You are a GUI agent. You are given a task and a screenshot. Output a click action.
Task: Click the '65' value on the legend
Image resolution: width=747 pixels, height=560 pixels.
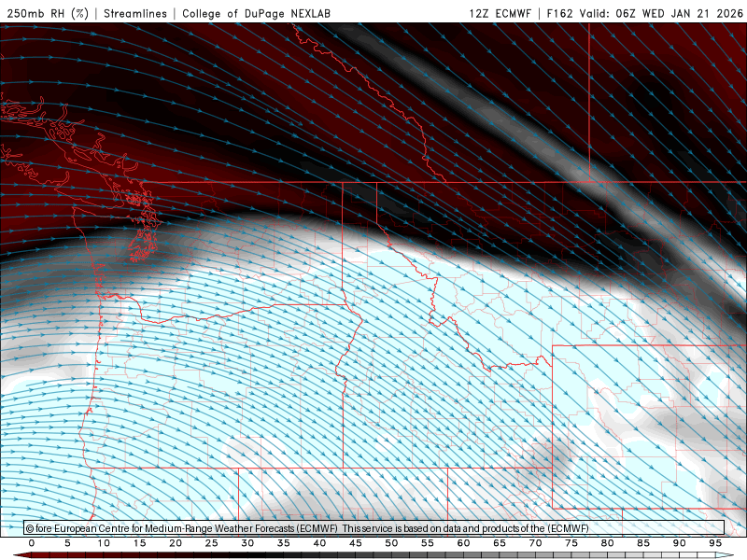(x=500, y=543)
